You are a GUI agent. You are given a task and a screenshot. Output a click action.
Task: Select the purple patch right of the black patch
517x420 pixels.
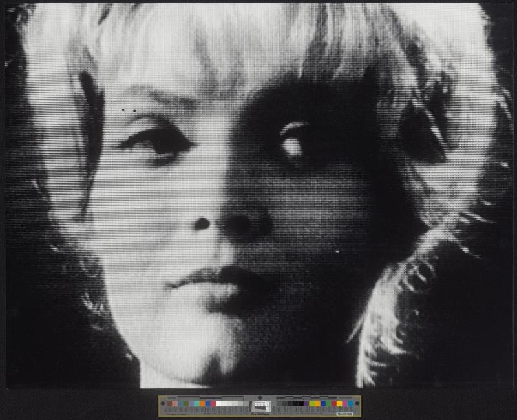[306, 403]
